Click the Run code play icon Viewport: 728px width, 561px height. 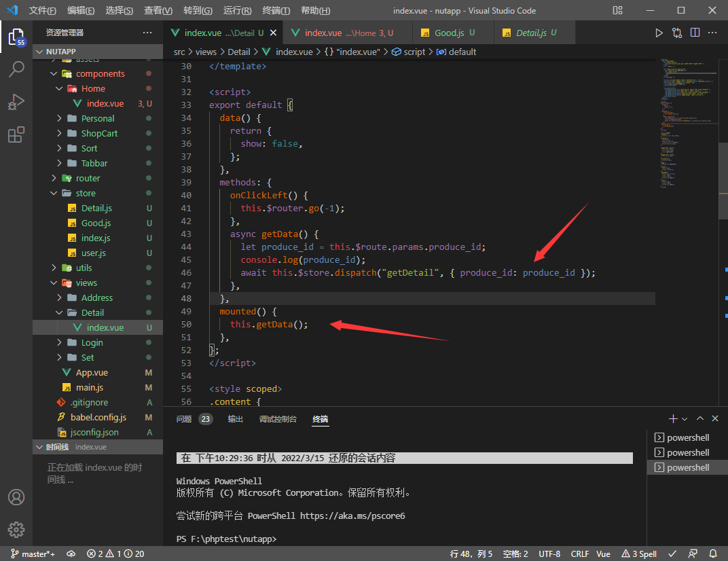coord(659,33)
